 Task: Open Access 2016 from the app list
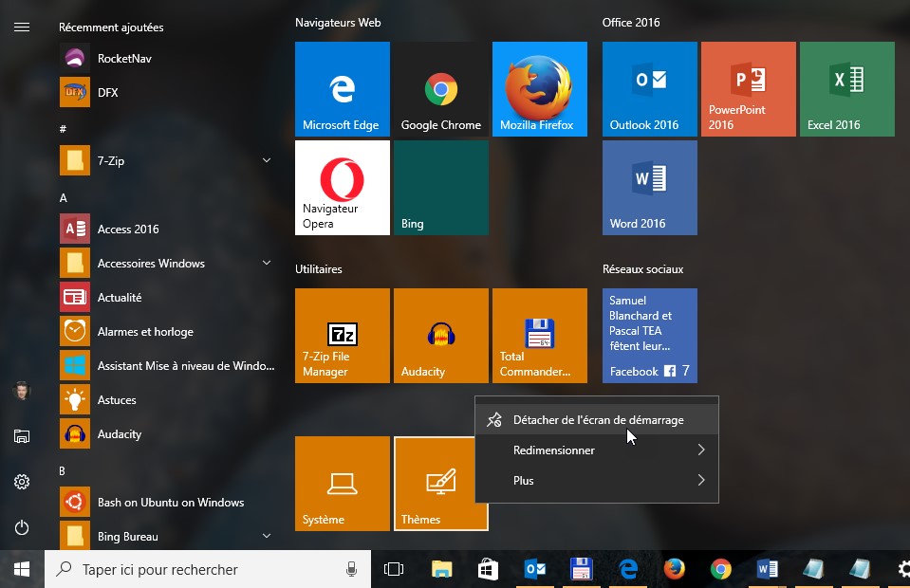click(128, 230)
